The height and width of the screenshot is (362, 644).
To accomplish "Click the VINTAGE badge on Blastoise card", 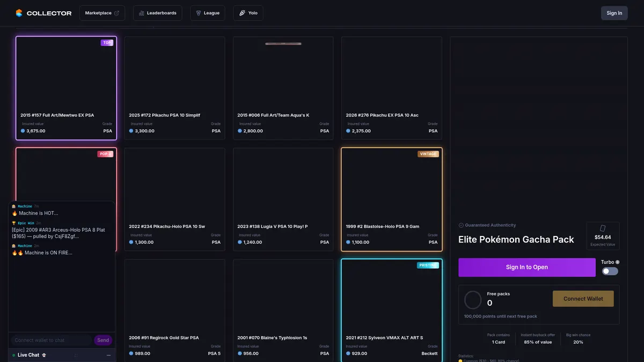I will [x=428, y=154].
